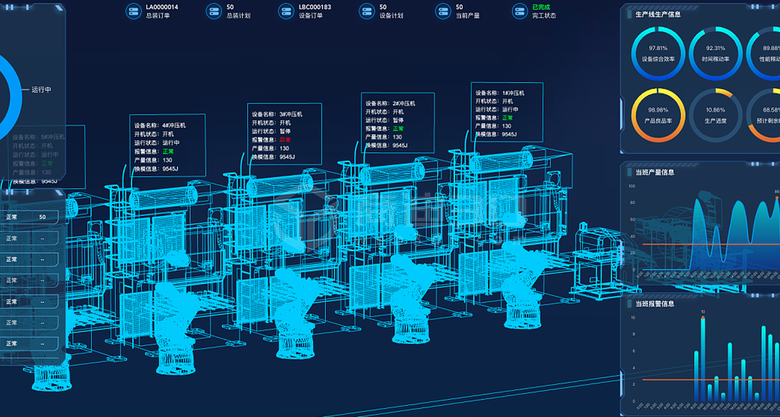Click the icon beside 完工状态
Viewport: 780px width, 417px height.
[519, 11]
